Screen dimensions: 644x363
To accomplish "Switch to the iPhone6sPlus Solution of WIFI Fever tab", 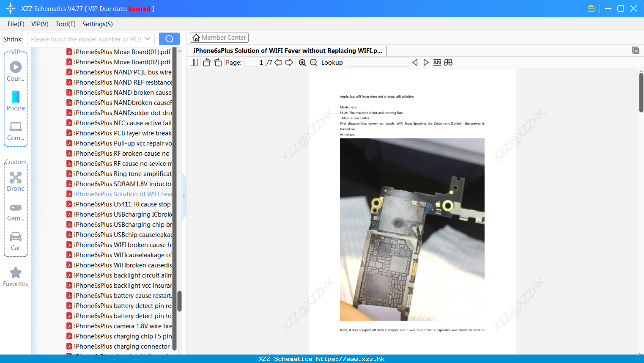I will coord(288,51).
